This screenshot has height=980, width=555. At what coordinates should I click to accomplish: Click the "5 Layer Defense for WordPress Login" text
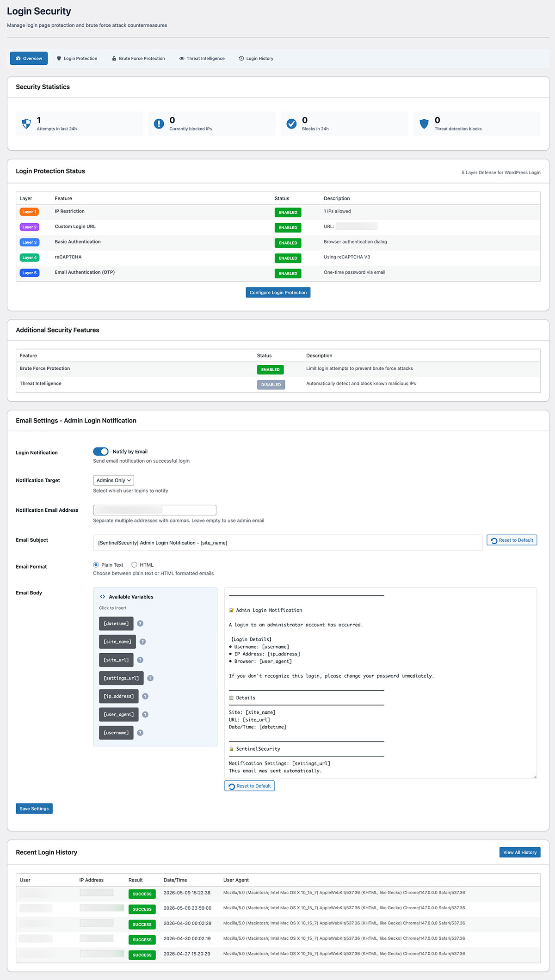coord(501,172)
